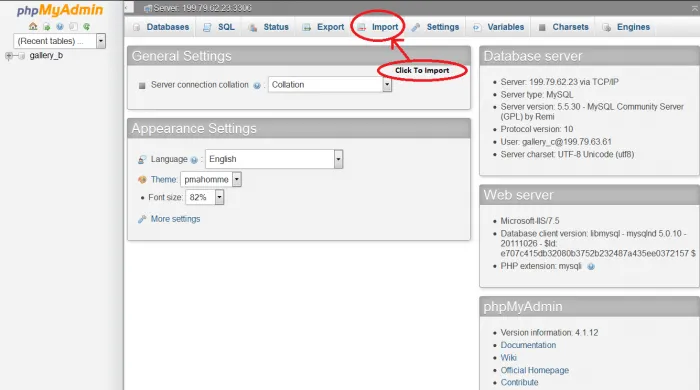Click the Settings wrench tab icon
The height and width of the screenshot is (390, 700).
416,27
